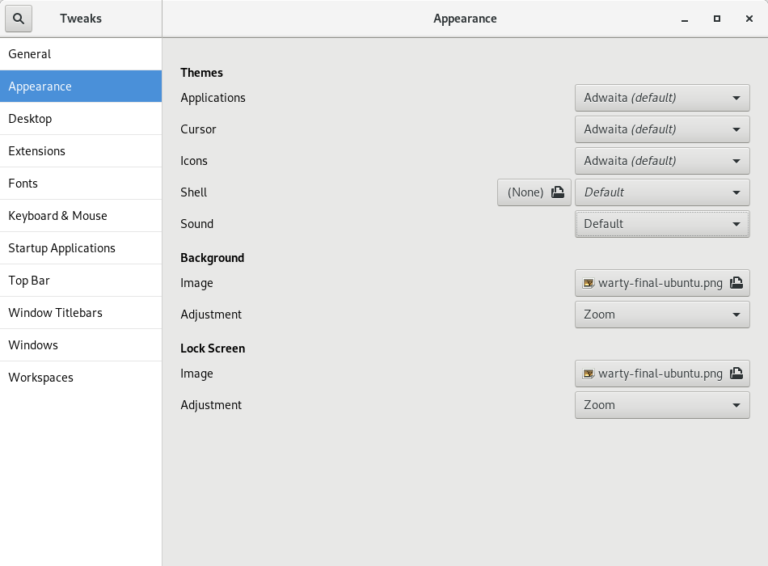Open the Lock Screen Adjustment dropdown

[662, 405]
